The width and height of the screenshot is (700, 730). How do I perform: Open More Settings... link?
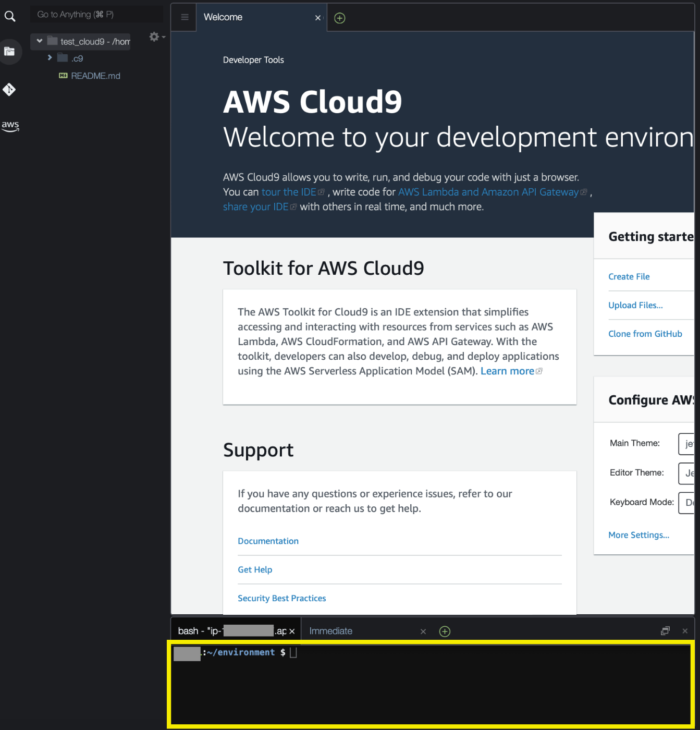coord(638,536)
